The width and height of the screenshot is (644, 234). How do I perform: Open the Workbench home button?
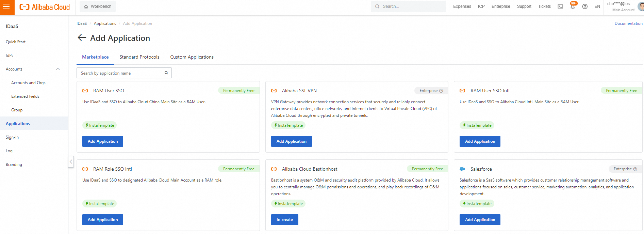(98, 6)
